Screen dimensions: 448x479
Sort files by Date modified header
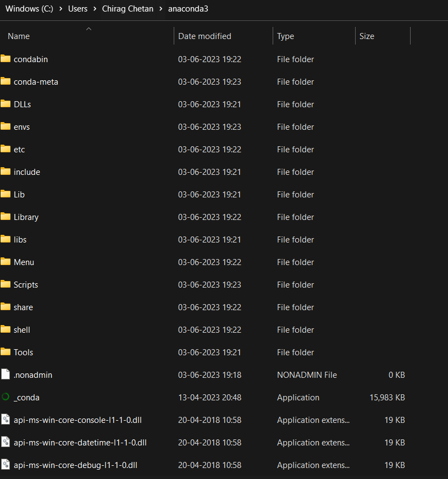204,36
